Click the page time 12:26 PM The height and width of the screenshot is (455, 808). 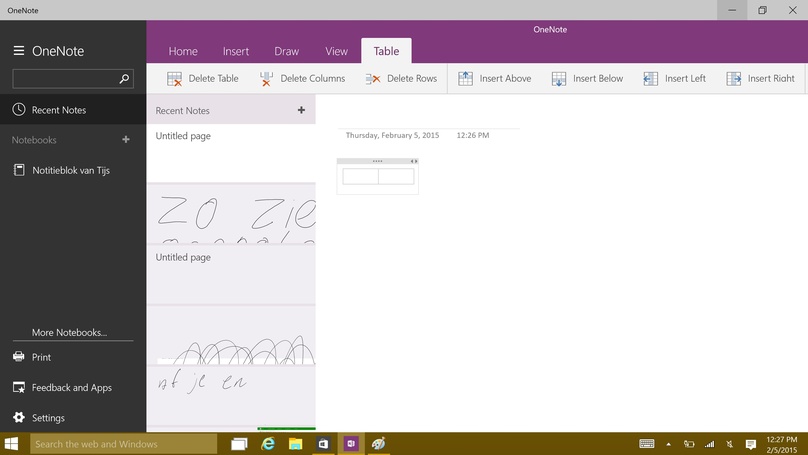pyautogui.click(x=473, y=135)
